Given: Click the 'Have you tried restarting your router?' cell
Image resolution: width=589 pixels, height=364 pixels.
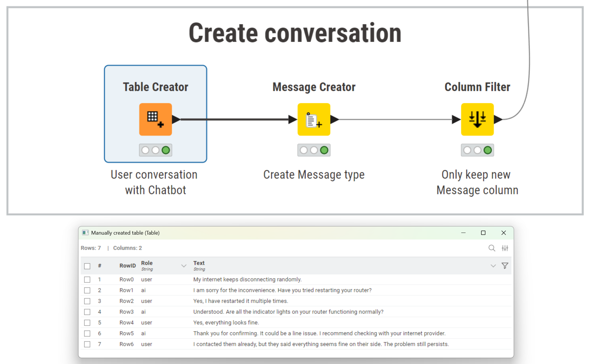Looking at the screenshot, I should [x=283, y=290].
